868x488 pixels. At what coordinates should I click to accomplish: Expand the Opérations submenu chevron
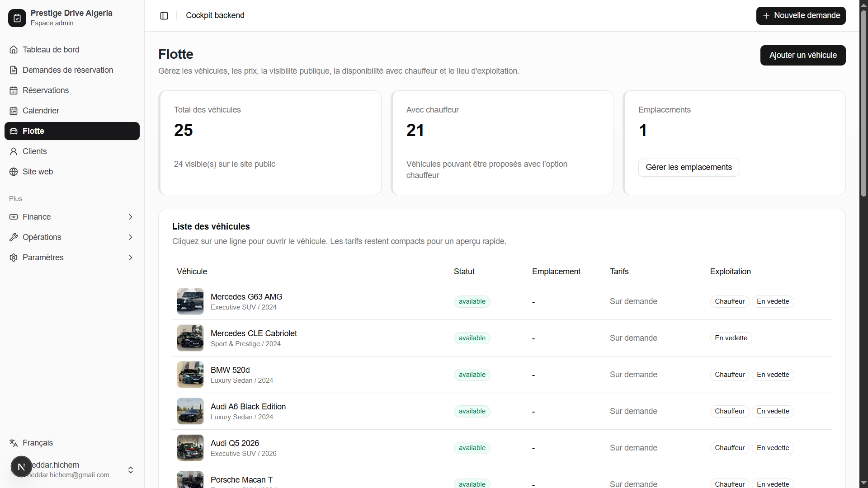coord(131,237)
